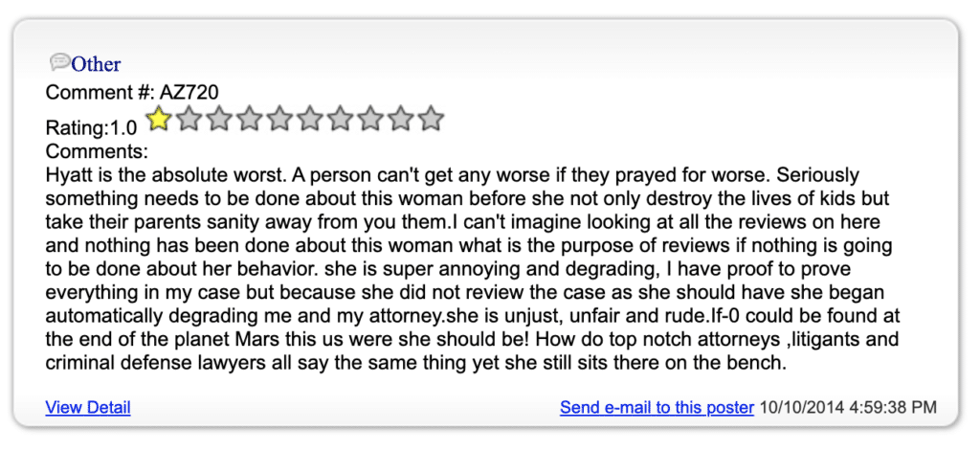Click the eighth gray rating star
The height and width of the screenshot is (451, 980).
pyautogui.click(x=370, y=118)
